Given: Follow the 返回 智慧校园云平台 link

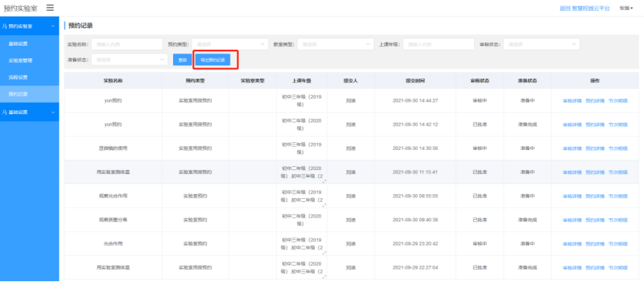Looking at the screenshot, I should (584, 9).
